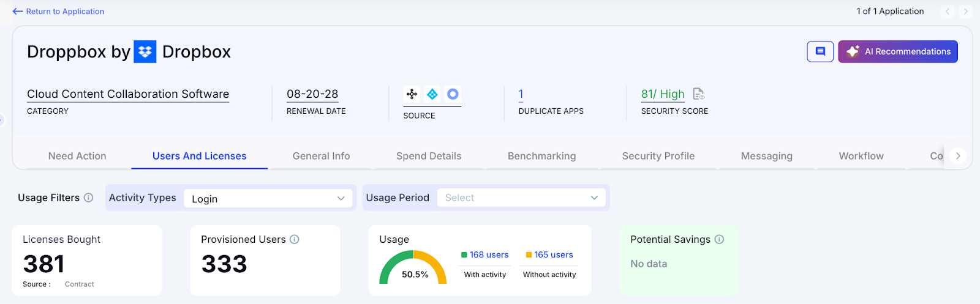Open AI Recommendations

(x=898, y=51)
